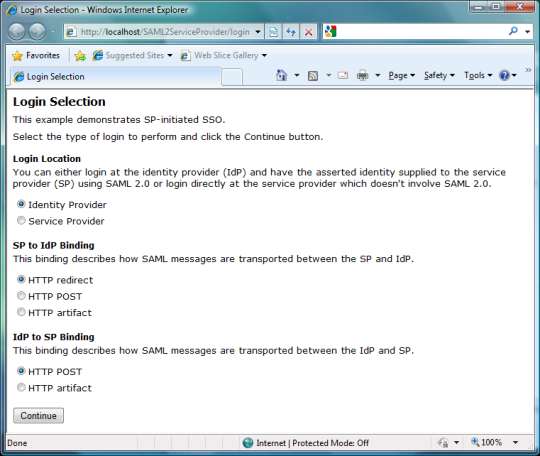
Task: Expand the address bar URL history dropdown
Action: click(258, 32)
